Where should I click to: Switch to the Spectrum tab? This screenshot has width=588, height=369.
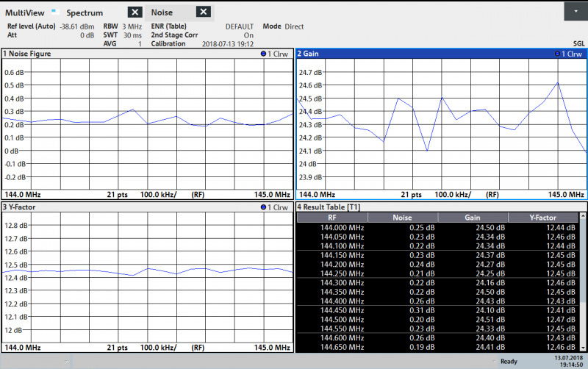pyautogui.click(x=85, y=12)
